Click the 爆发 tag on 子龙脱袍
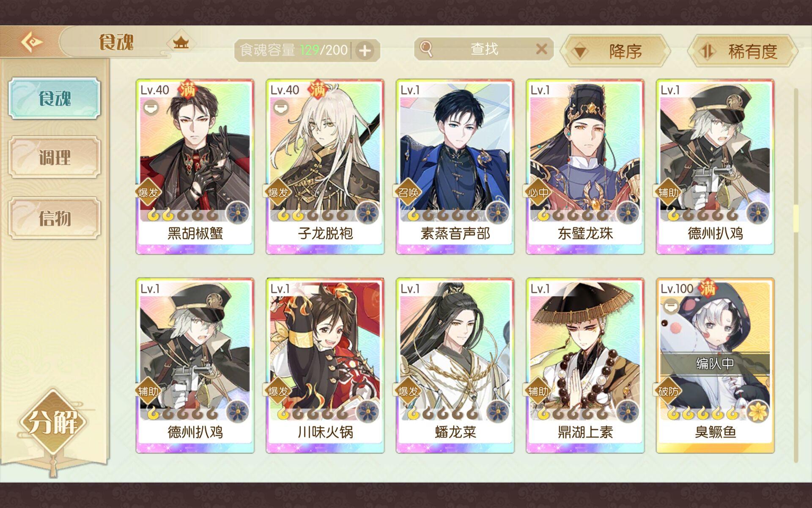The width and height of the screenshot is (812, 508). pos(278,193)
